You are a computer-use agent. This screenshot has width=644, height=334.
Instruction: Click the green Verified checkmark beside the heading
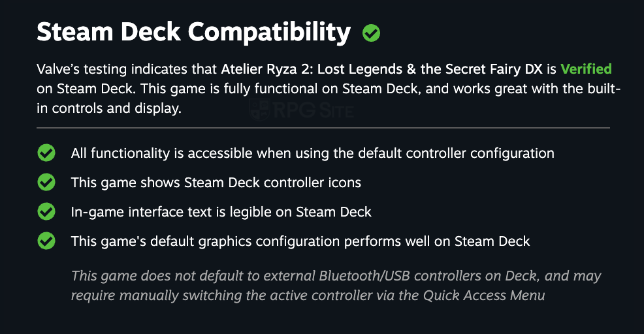click(372, 33)
